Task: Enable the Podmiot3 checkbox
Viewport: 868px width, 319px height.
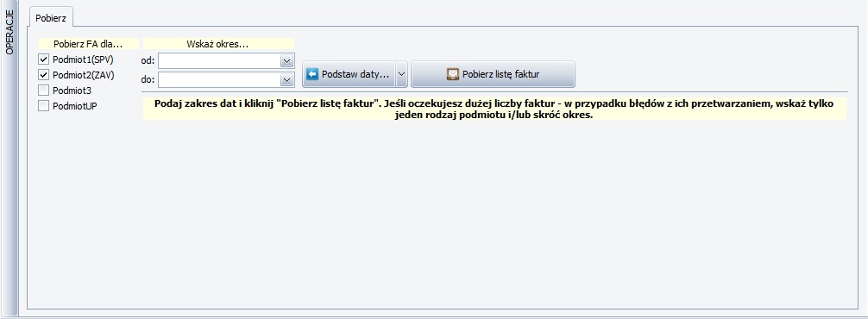Action: pos(43,91)
